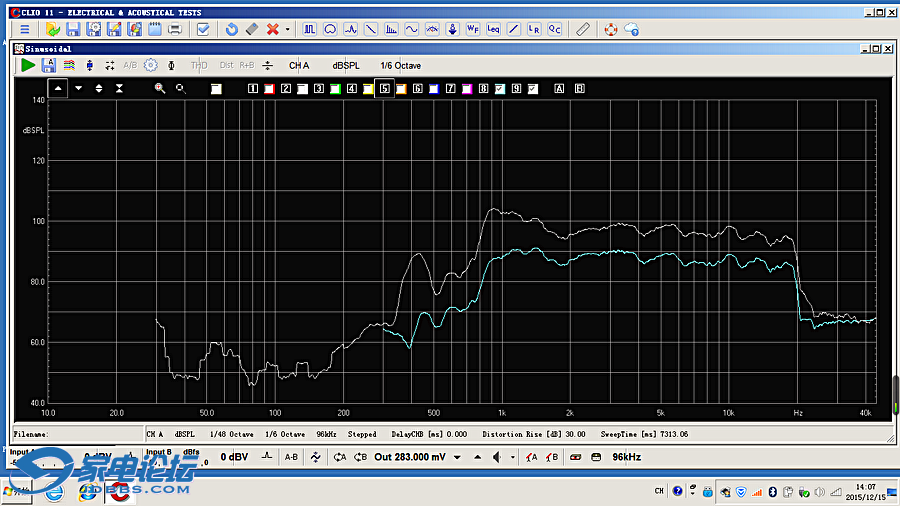Viewport: 900px width, 506px height.
Task: Toggle the main curve visibility checkbox
Action: point(216,89)
